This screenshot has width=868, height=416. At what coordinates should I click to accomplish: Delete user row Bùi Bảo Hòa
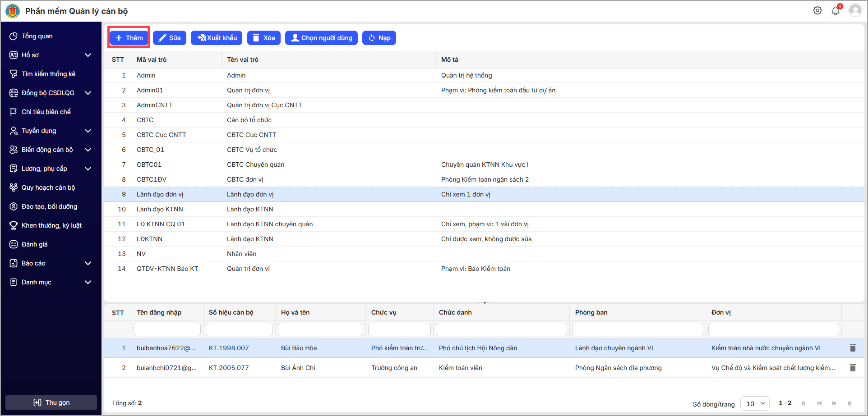pyautogui.click(x=852, y=348)
